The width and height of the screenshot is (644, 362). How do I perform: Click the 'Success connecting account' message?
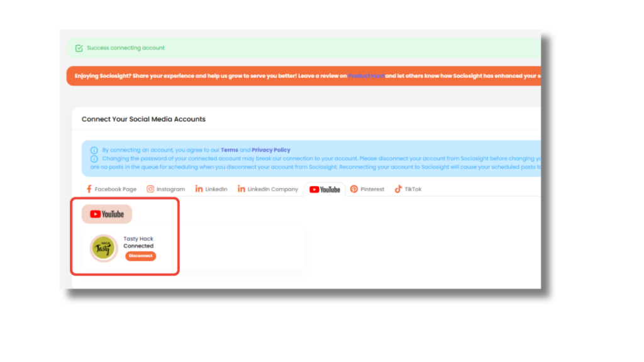[126, 48]
